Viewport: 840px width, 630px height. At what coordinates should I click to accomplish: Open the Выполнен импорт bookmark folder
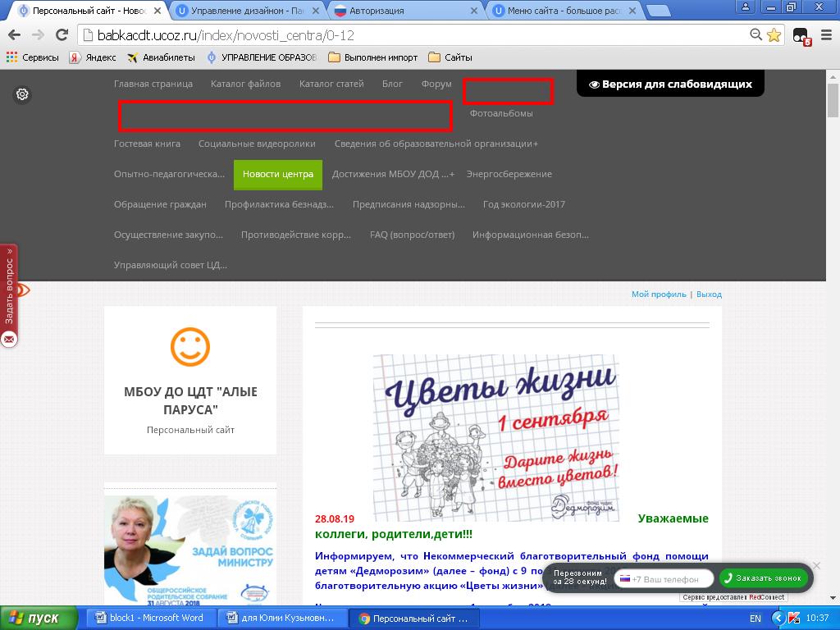pyautogui.click(x=373, y=57)
